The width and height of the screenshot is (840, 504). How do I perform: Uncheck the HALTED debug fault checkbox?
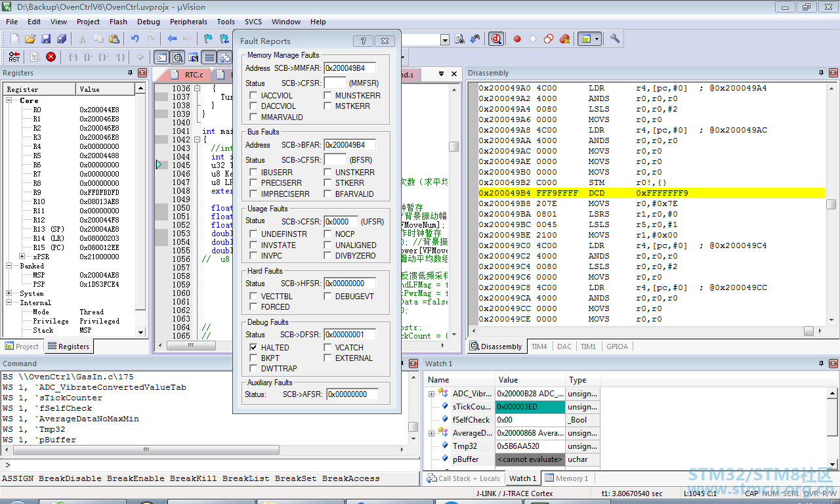click(x=254, y=347)
